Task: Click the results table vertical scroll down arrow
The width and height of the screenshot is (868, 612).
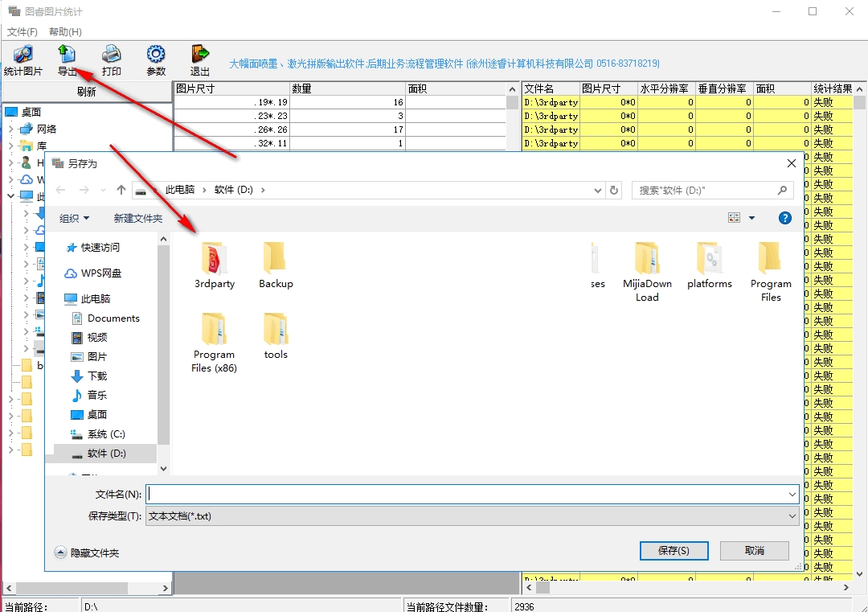Action: click(x=859, y=573)
